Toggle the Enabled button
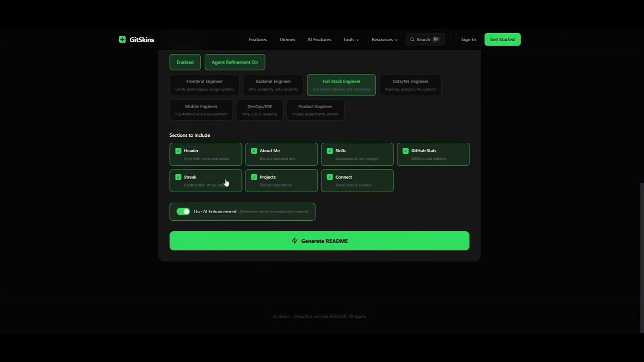The width and height of the screenshot is (644, 362). pos(185,62)
